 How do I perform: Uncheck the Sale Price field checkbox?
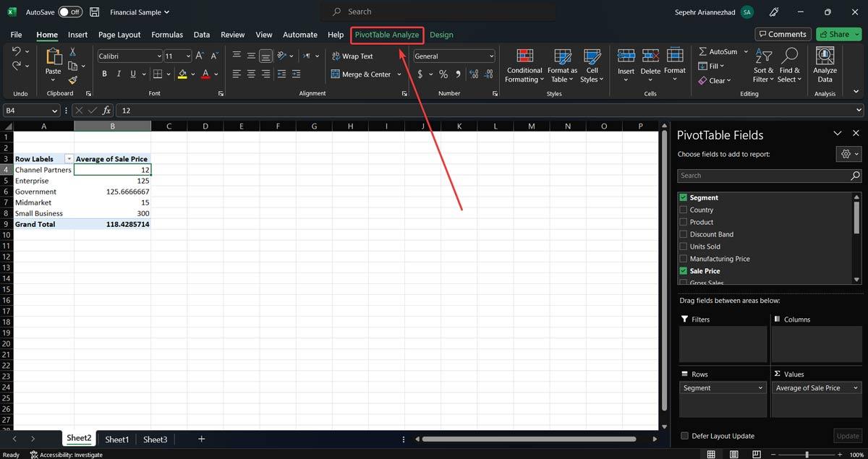[x=684, y=271]
